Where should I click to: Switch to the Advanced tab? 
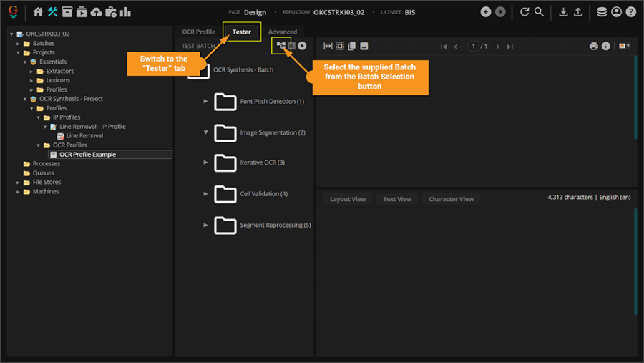tap(283, 32)
